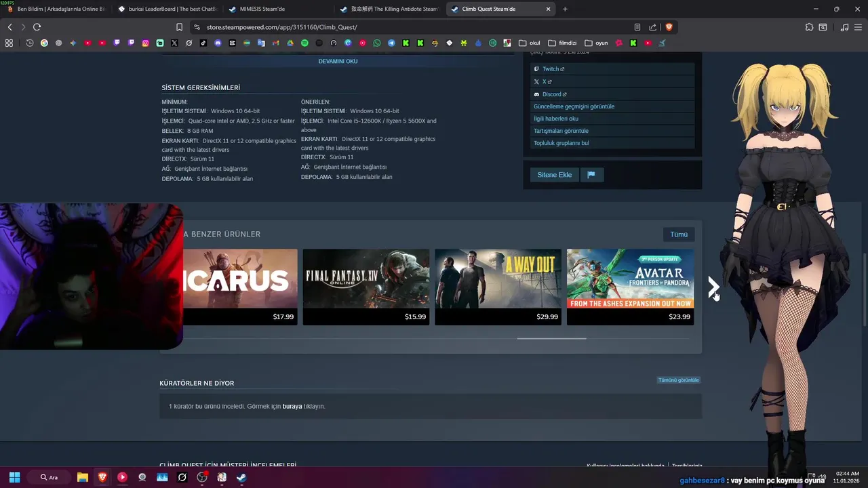Switch to The Killing Antidote tab
The width and height of the screenshot is (868, 488).
point(389,9)
